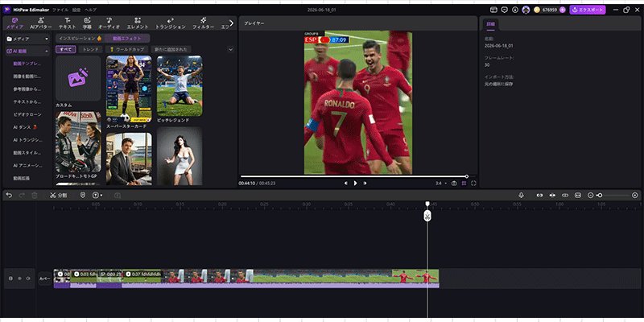Filter templates by 新たに追加された
The height and width of the screenshot is (322, 644).
point(171,49)
